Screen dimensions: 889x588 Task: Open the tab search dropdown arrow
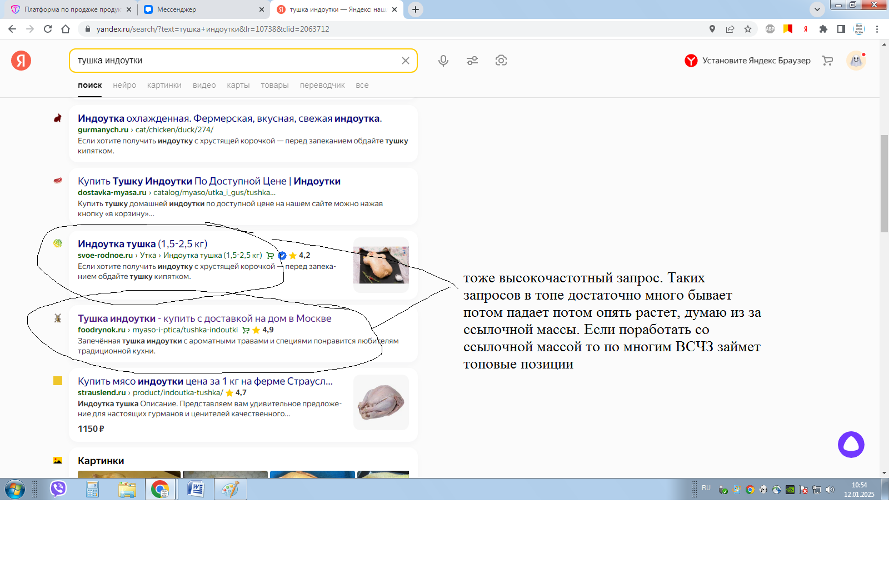coord(817,9)
